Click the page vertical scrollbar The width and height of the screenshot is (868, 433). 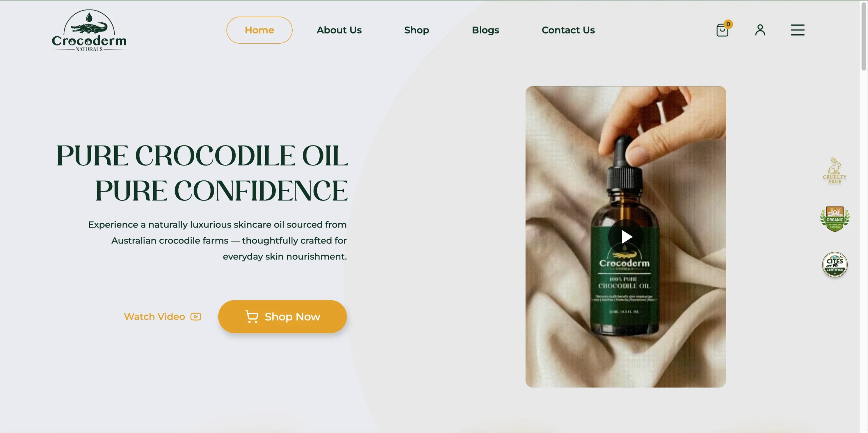[x=864, y=37]
